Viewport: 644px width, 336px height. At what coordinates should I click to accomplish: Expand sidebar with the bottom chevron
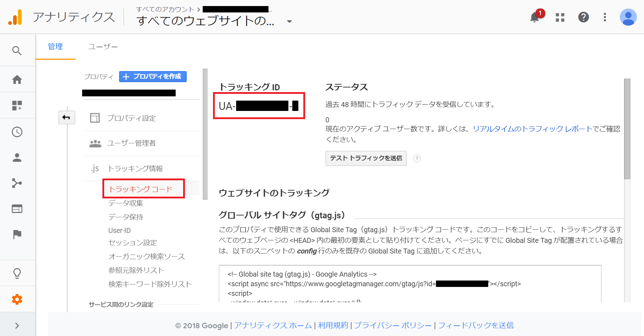[x=17, y=326]
